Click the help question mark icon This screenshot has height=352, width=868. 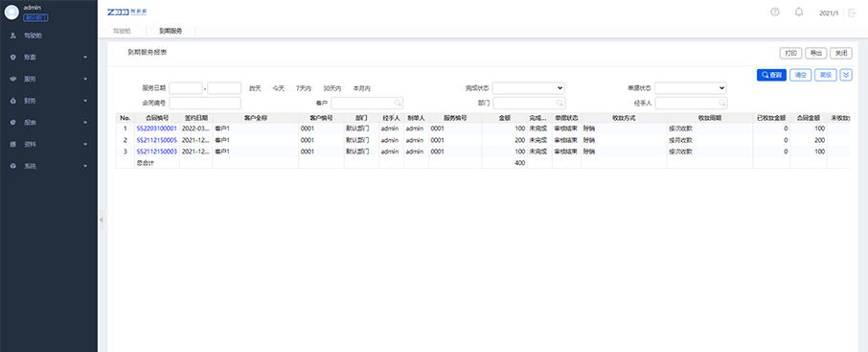coord(775,12)
